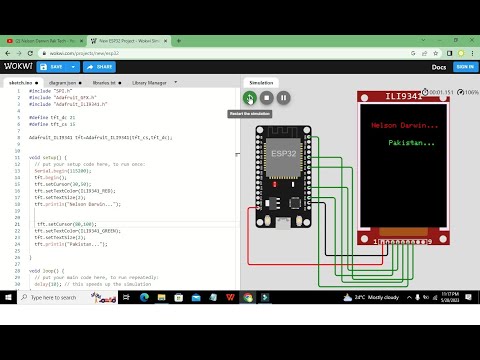Click the Google icon in the address bar
480x360 pixels.
[413, 53]
